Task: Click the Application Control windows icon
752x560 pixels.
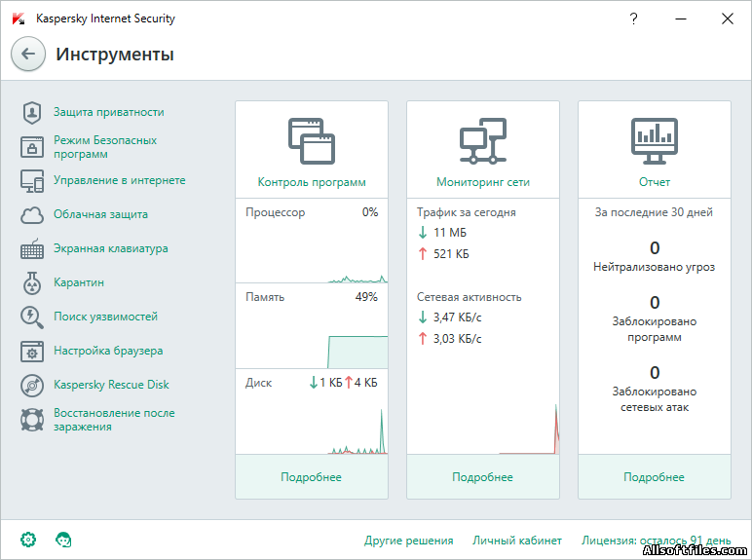Action: [x=312, y=141]
